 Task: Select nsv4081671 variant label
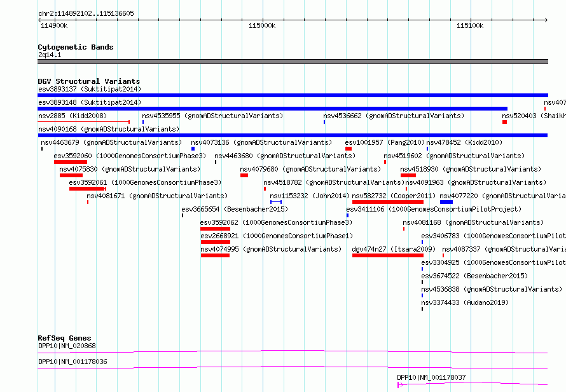pos(157,196)
